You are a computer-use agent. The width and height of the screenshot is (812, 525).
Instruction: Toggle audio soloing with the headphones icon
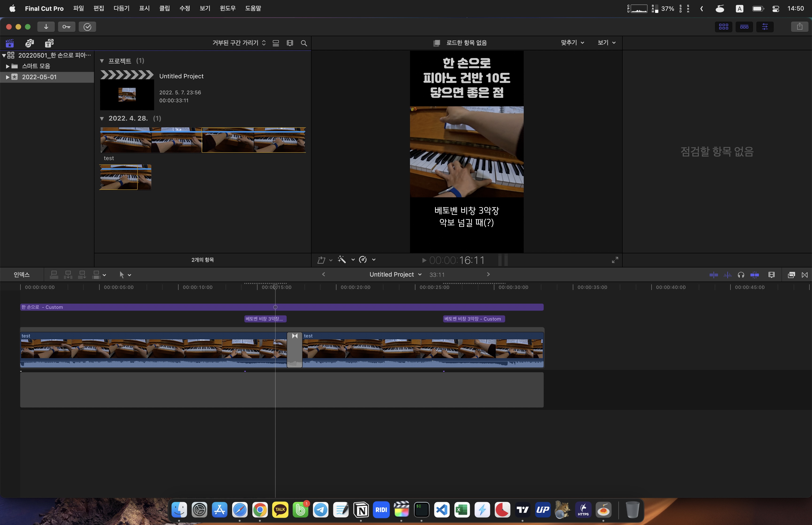741,275
